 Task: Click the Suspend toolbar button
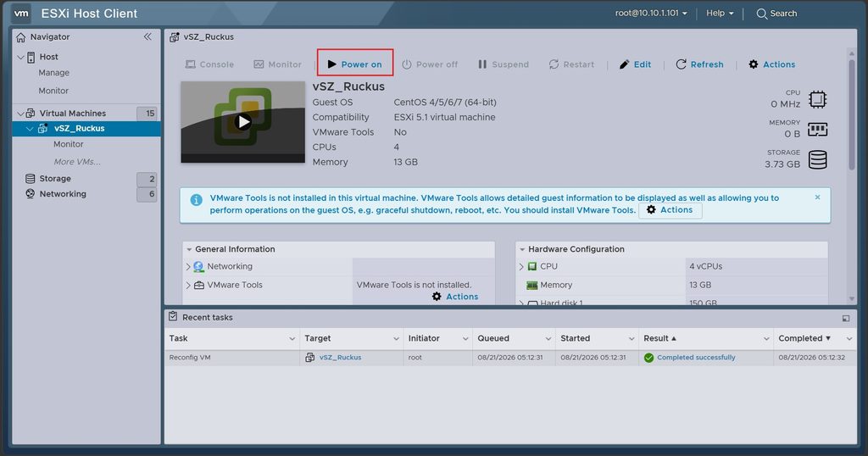tap(504, 64)
